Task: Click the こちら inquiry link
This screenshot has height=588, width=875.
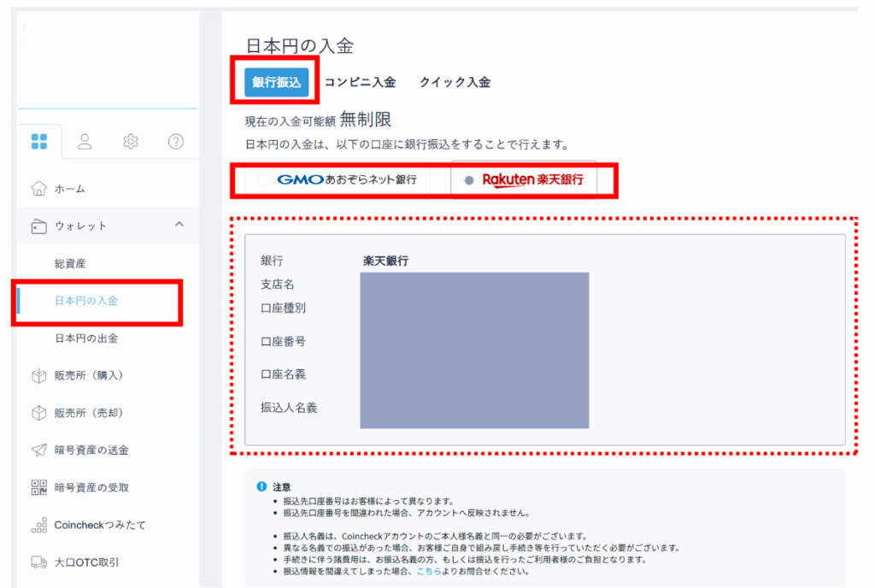Action: pos(431,572)
